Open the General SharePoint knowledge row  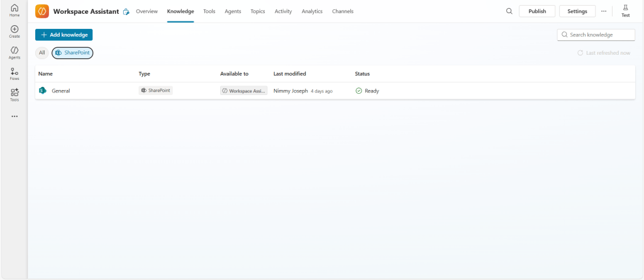pyautogui.click(x=61, y=91)
